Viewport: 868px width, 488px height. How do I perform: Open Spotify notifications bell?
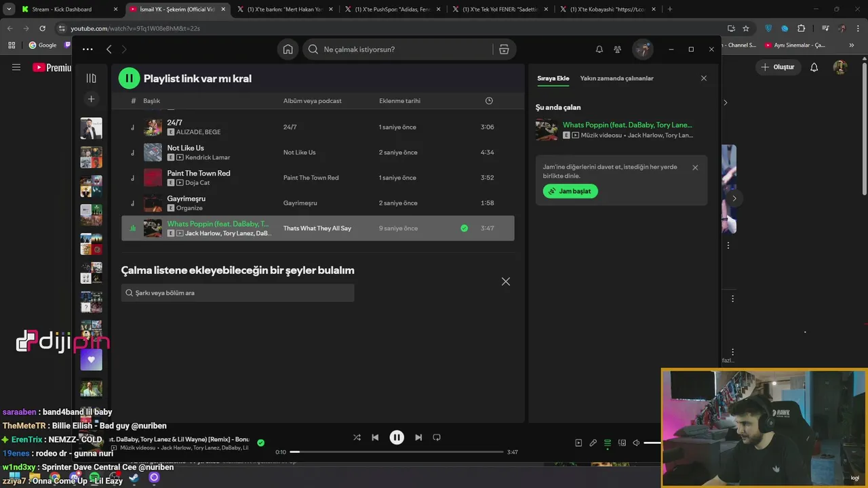[x=599, y=49]
